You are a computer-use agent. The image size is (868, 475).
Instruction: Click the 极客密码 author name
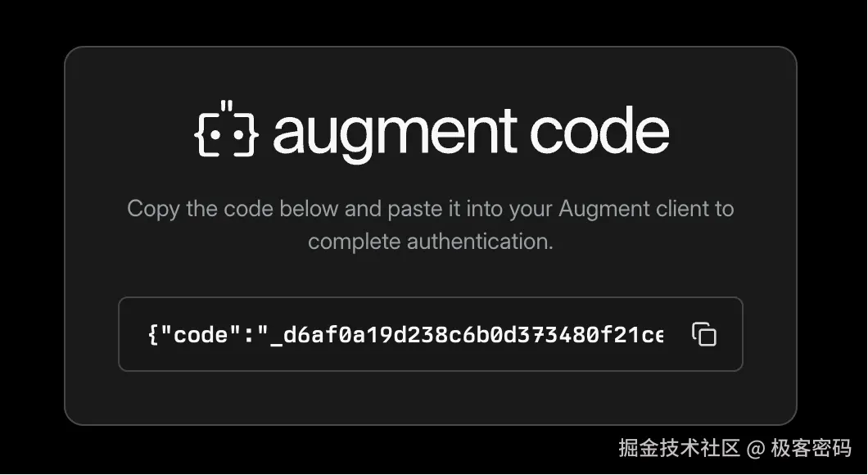coord(811,448)
